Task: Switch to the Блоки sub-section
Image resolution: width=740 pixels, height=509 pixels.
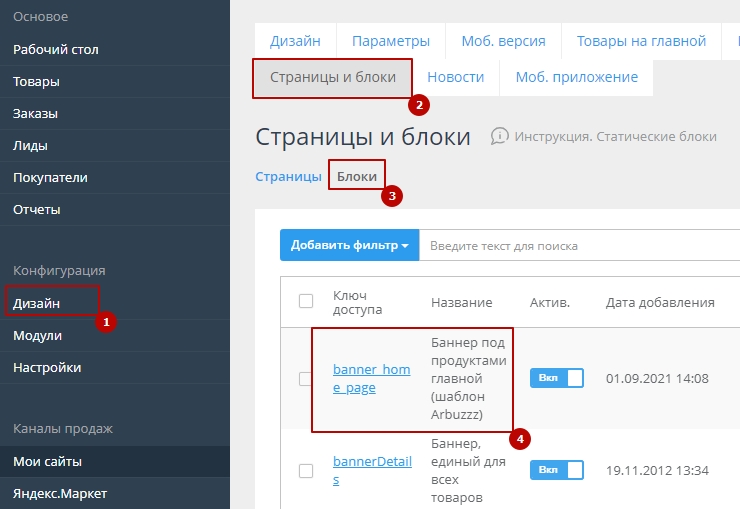Action: coord(357,177)
